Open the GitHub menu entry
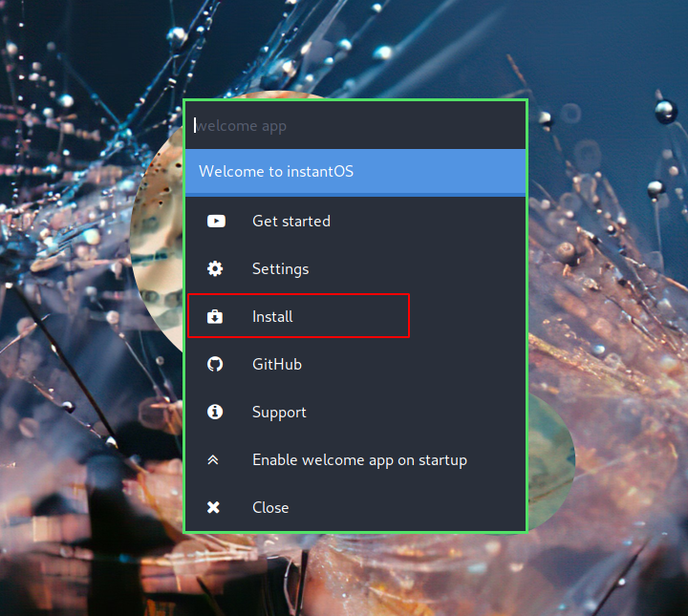This screenshot has height=616, width=688. coord(355,364)
